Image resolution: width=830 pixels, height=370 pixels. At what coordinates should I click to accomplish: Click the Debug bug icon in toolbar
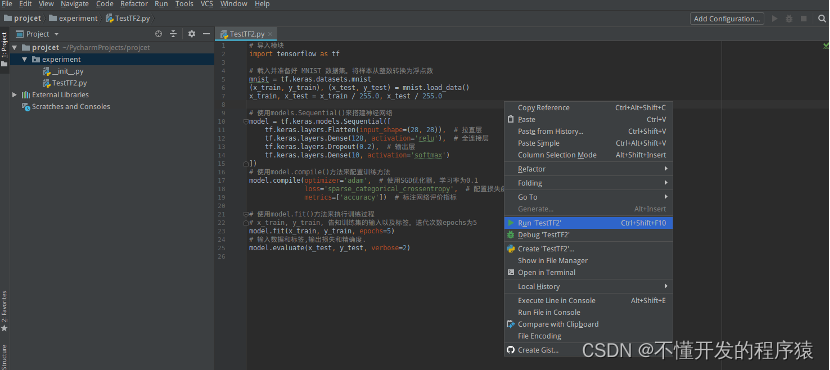coord(789,19)
